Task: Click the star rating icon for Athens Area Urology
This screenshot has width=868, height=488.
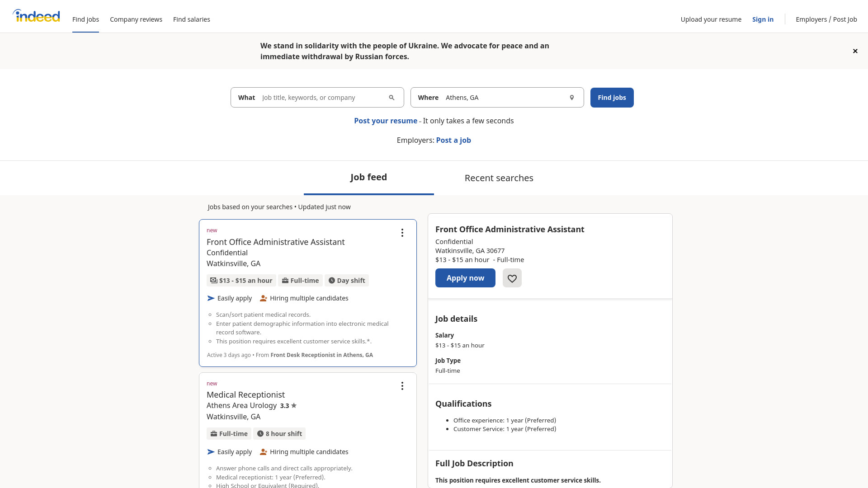Action: tap(294, 405)
